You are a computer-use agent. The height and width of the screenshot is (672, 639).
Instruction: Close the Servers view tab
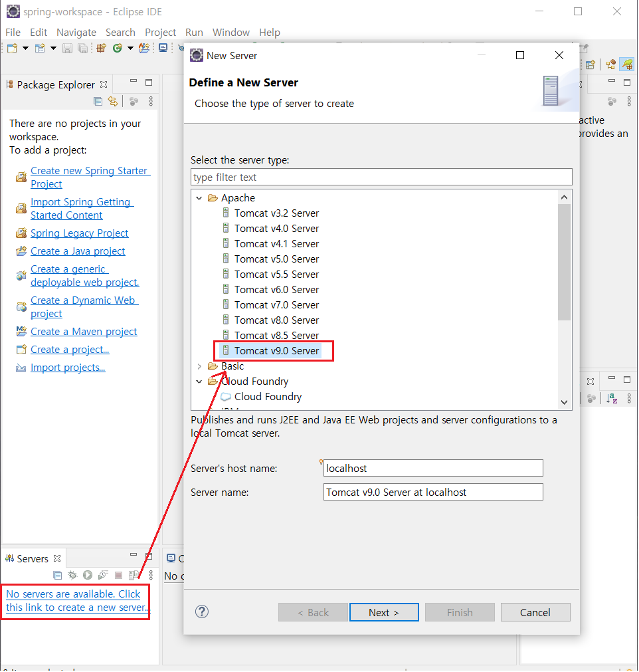(57, 559)
